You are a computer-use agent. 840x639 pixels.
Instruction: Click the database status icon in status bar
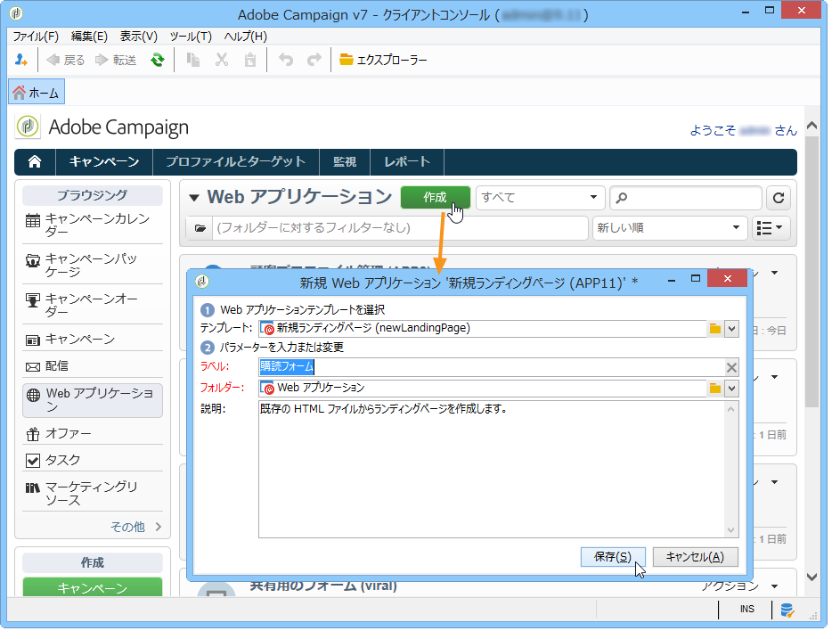787,610
